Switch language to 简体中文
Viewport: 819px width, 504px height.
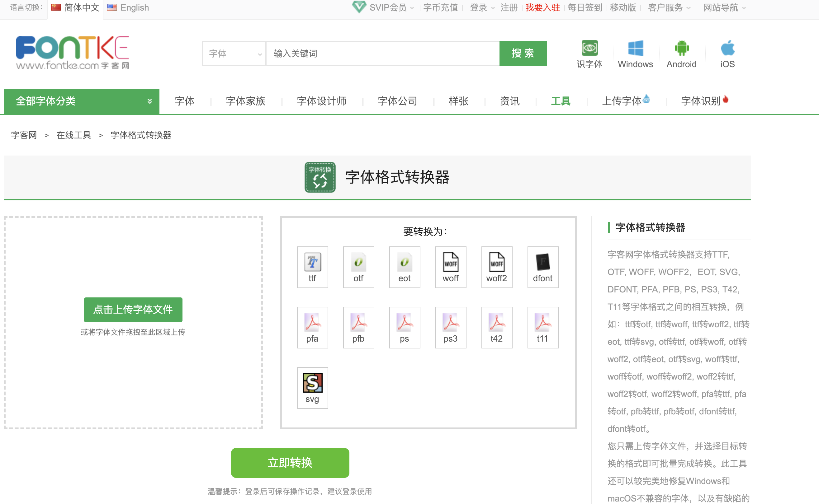click(x=76, y=7)
